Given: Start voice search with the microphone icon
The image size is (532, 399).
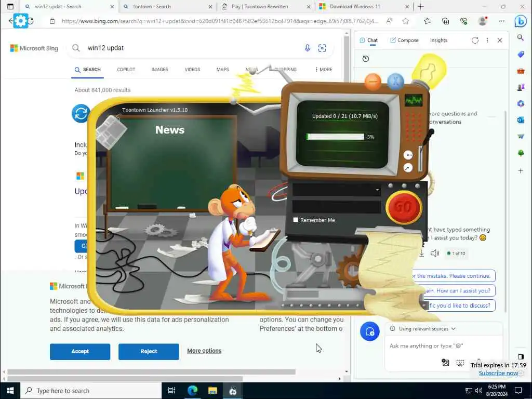Looking at the screenshot, I should click(x=307, y=48).
